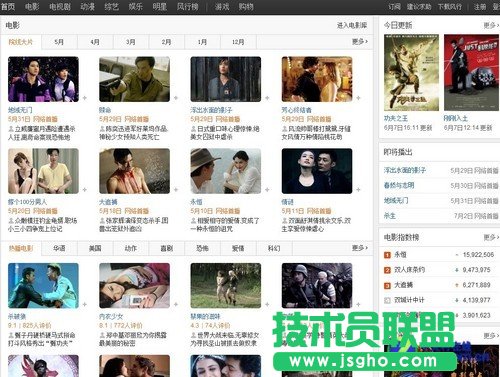Open 双人床条约 in 电影指数榜

pyautogui.click(x=410, y=270)
